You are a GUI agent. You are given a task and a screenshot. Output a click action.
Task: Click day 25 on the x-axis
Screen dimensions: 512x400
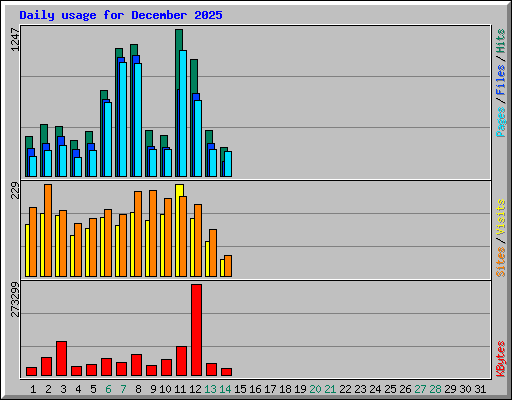click(x=390, y=389)
